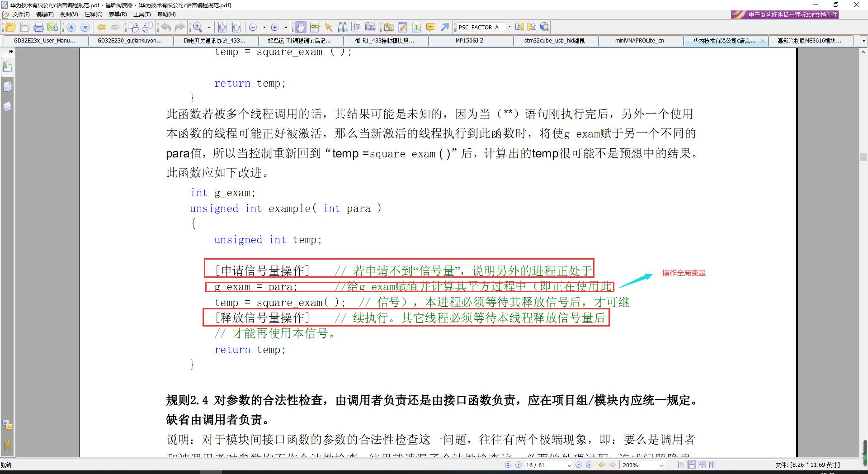Toggle continuous page layout in status bar
The width and height of the screenshot is (868, 474).
pyautogui.click(x=692, y=465)
